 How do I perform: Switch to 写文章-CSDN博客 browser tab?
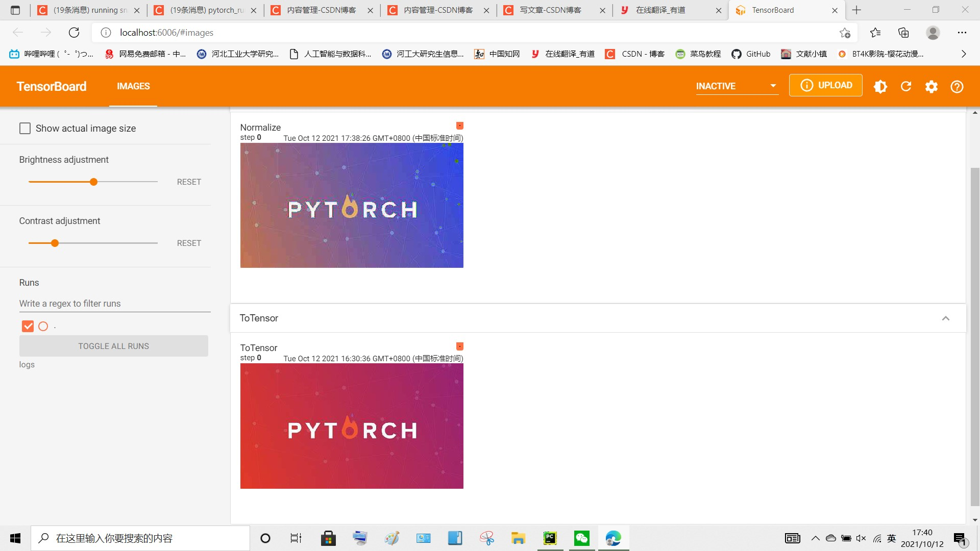[550, 10]
